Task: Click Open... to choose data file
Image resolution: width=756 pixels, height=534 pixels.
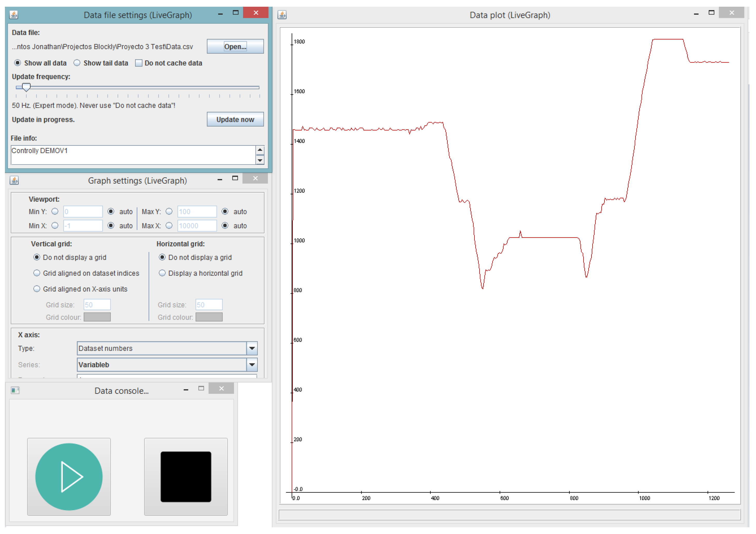Action: coord(235,46)
